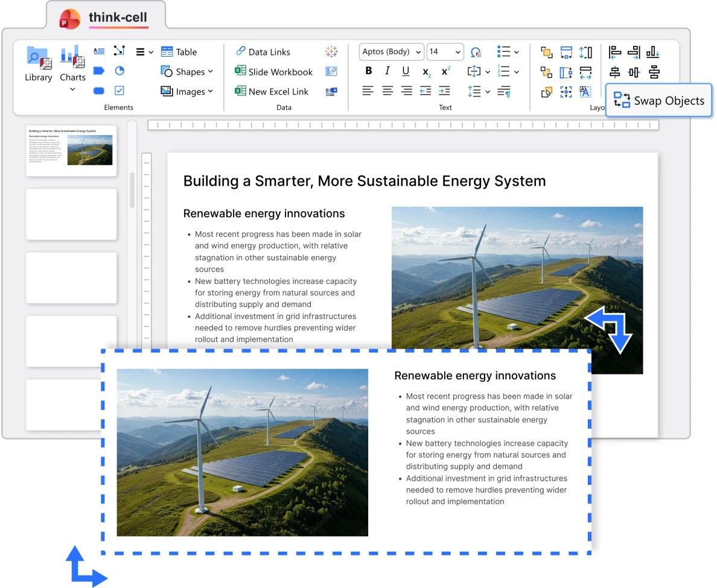Insert a checkbox element
Screen dimensions: 717x588
click(x=119, y=90)
